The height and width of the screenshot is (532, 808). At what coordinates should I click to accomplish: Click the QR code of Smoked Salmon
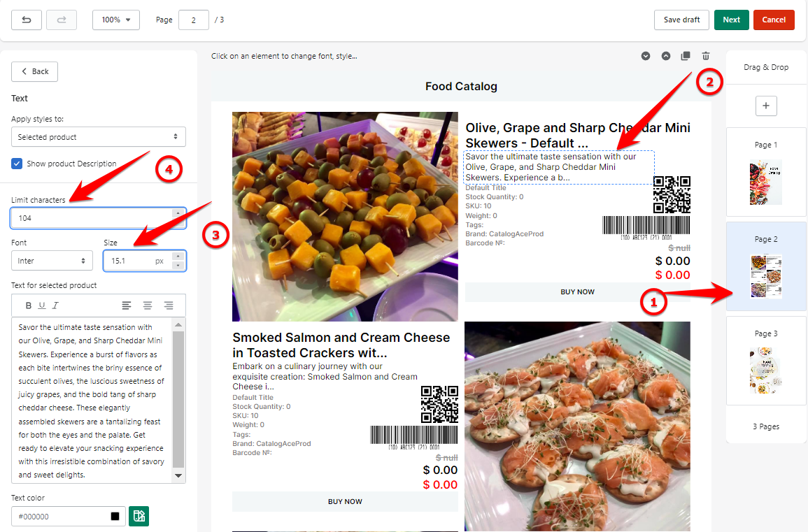click(x=439, y=404)
